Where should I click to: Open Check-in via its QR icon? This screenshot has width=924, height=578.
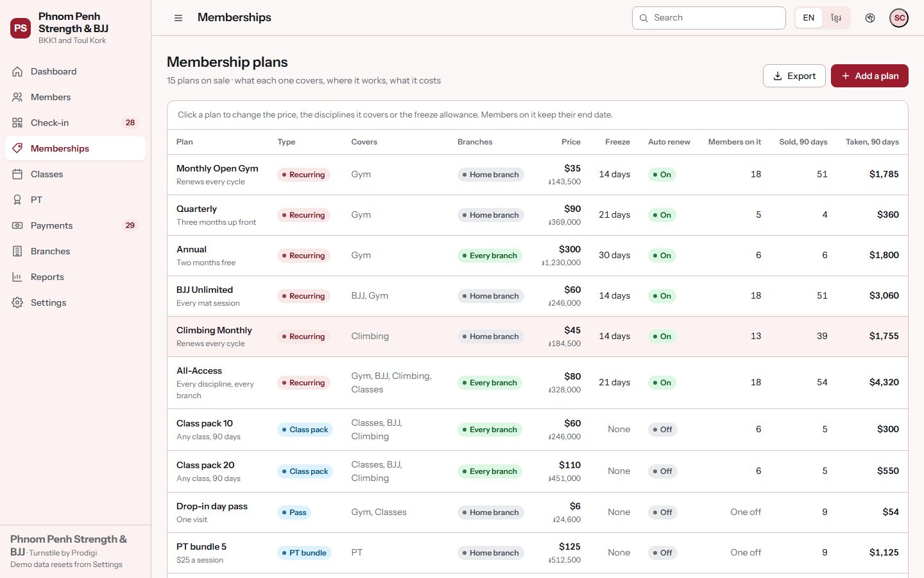[x=17, y=123]
